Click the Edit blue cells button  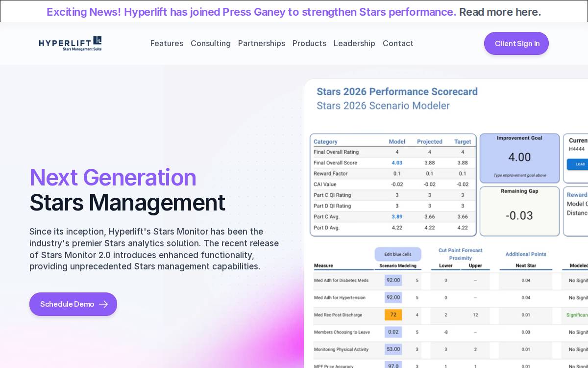tap(398, 254)
